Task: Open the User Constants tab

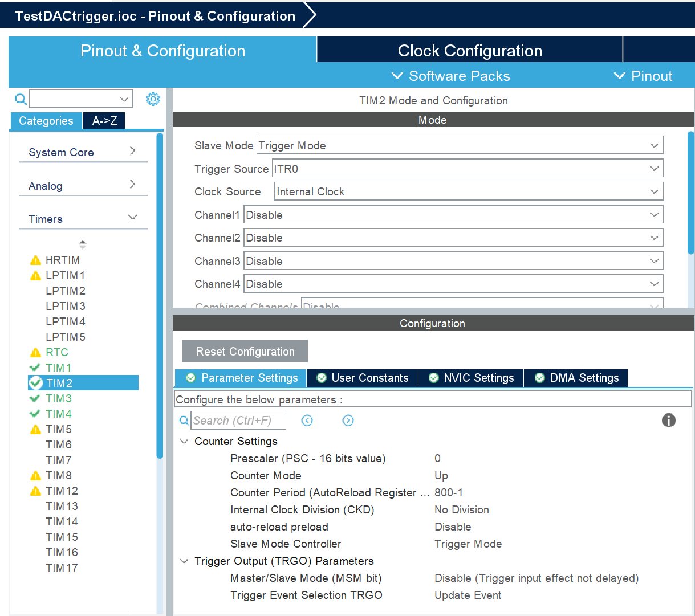Action: [x=361, y=377]
